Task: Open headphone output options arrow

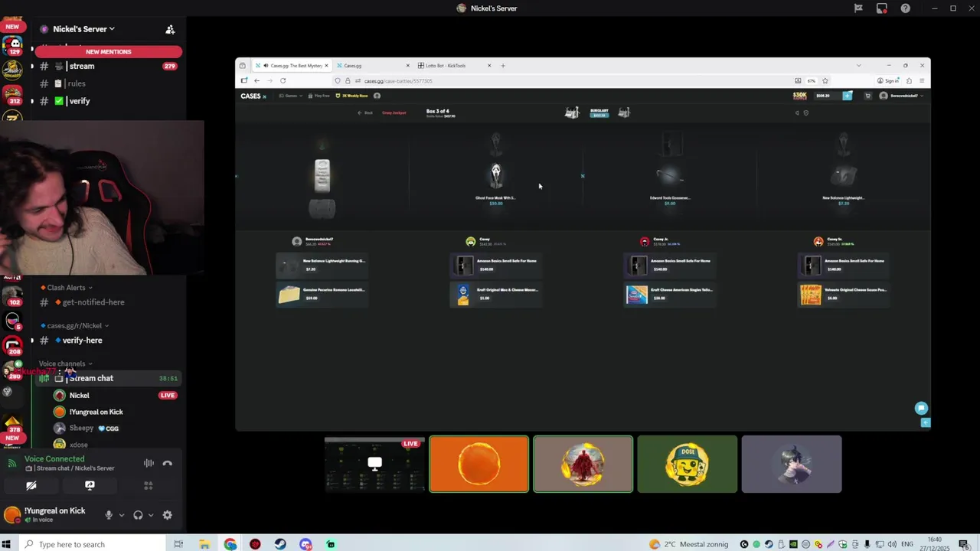Action: point(150,515)
